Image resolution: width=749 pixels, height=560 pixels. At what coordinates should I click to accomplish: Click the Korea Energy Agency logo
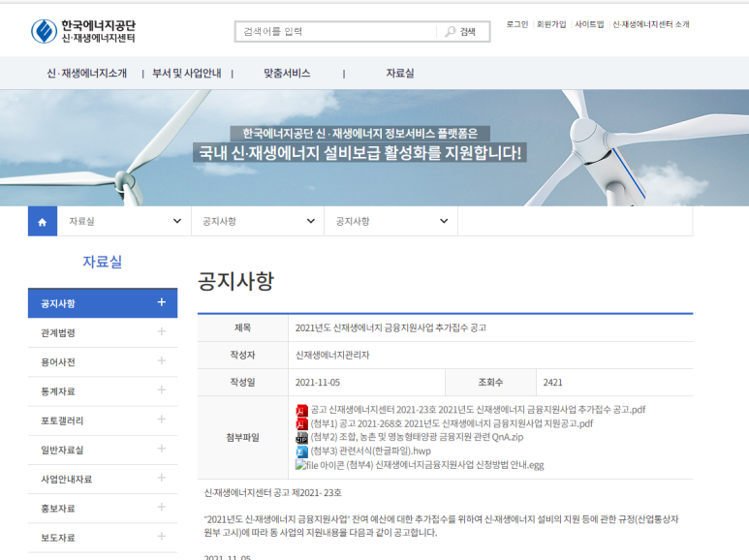[x=83, y=32]
